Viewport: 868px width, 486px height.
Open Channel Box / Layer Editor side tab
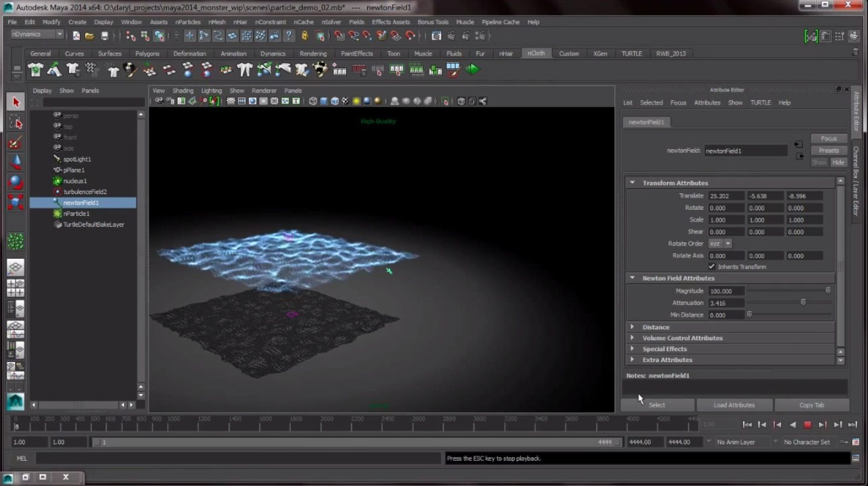click(856, 181)
